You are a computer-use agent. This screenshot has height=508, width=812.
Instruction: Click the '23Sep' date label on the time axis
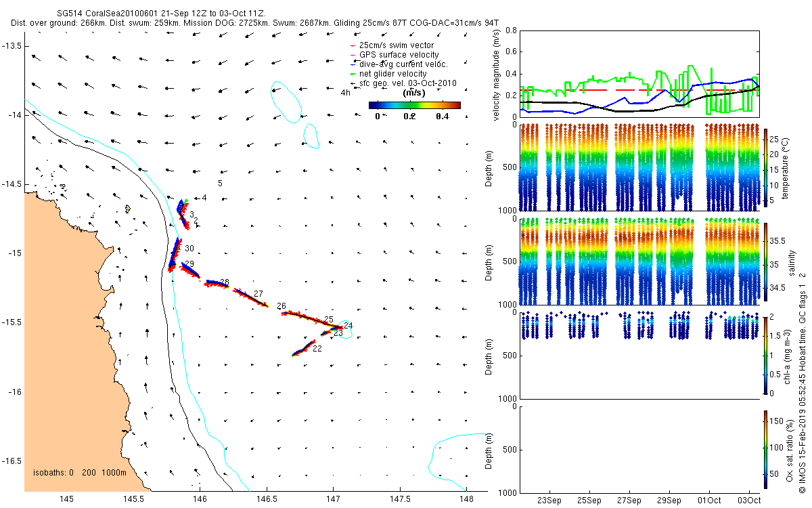[549, 500]
